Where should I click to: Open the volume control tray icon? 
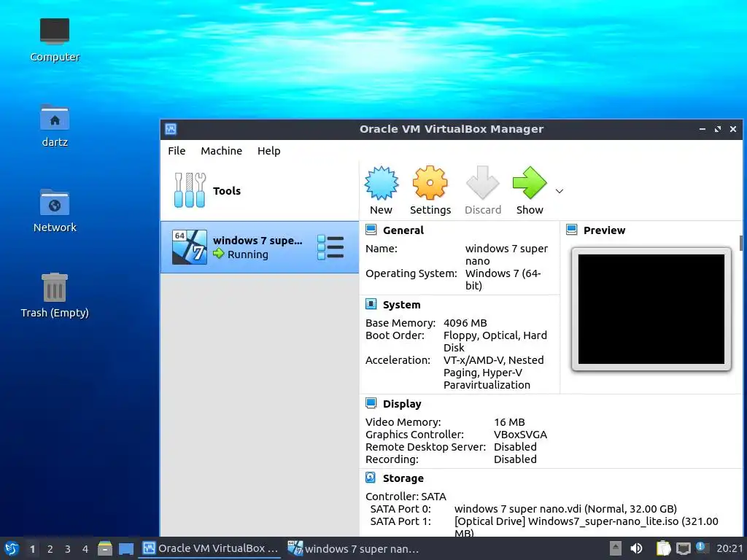(x=636, y=548)
